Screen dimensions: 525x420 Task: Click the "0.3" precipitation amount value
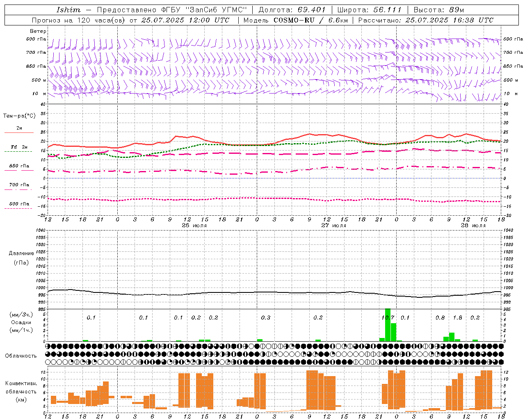point(266,317)
